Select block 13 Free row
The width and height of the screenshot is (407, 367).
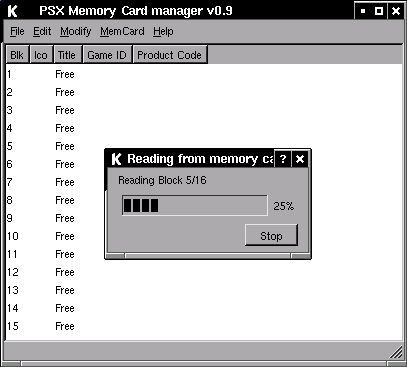tap(204, 290)
